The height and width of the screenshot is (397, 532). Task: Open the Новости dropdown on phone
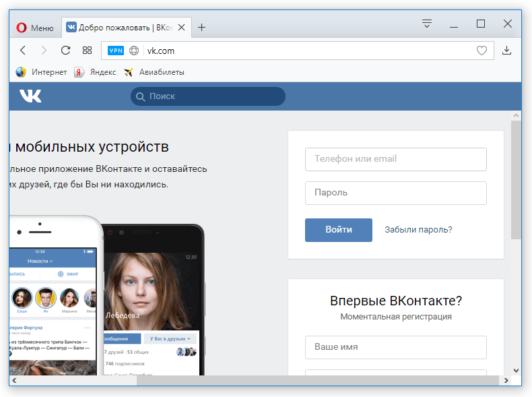40,261
